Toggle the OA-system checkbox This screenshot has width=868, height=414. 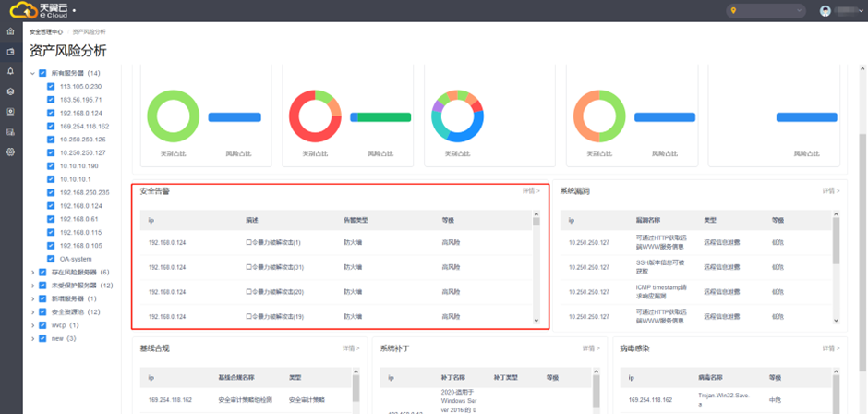tap(52, 259)
